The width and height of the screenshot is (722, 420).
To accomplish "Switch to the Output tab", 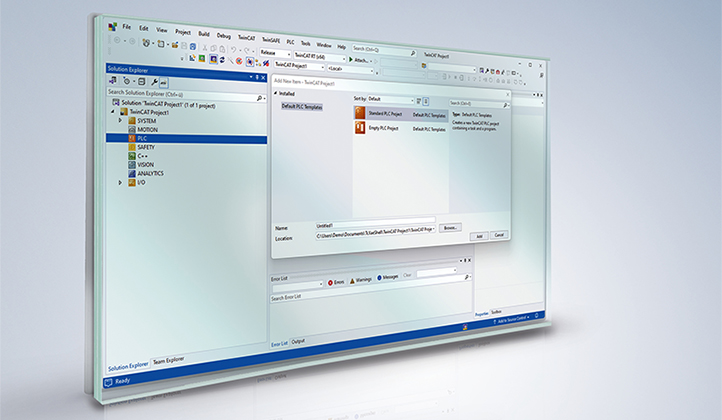I will (298, 342).
